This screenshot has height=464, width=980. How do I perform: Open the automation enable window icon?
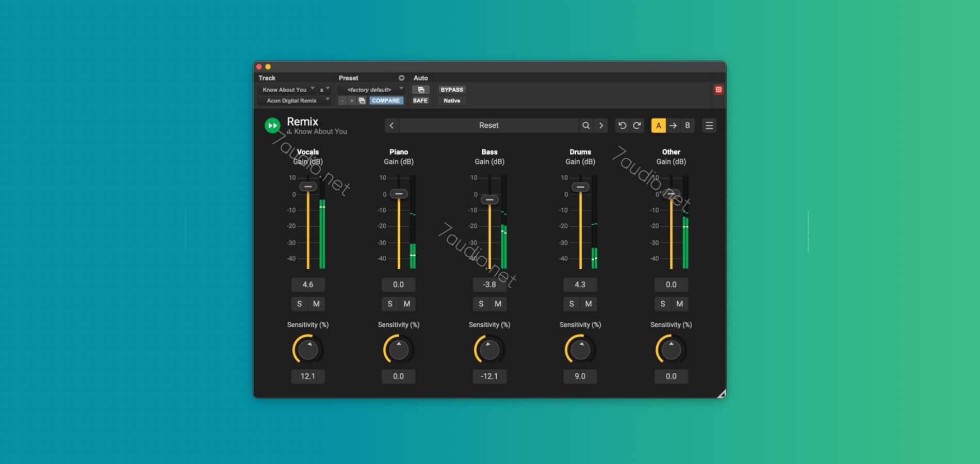421,90
